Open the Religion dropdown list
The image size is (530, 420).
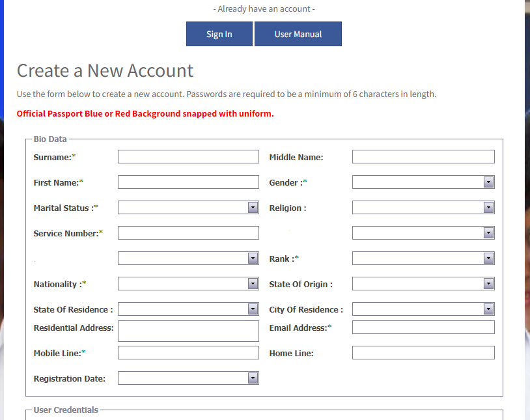423,208
